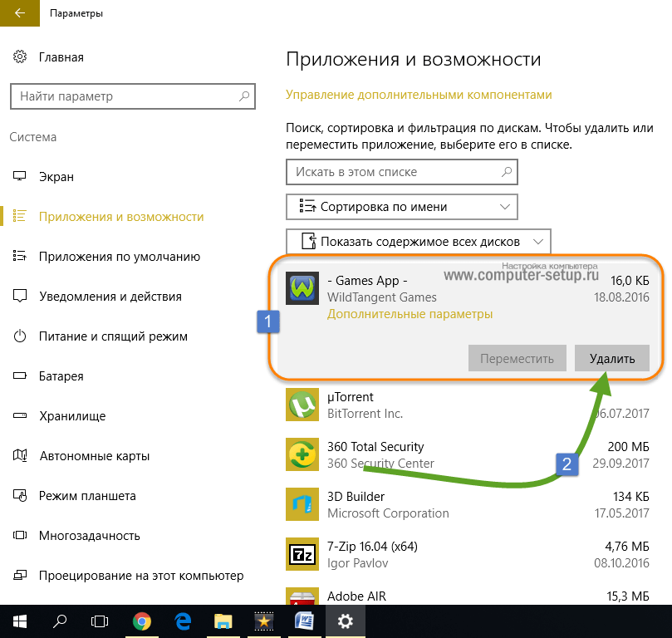Click the back arrow in the title bar
The height and width of the screenshot is (638, 672).
(19, 14)
